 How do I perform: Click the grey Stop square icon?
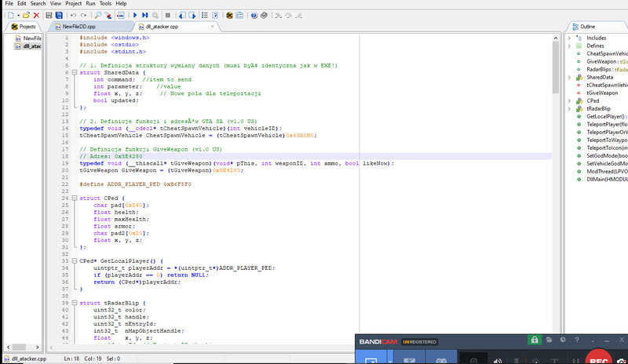pos(168,15)
